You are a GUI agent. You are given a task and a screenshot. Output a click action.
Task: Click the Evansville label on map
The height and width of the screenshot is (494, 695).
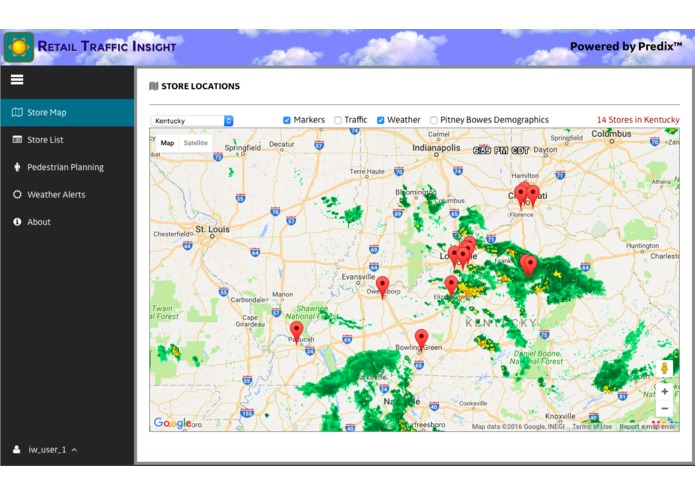[x=358, y=276]
